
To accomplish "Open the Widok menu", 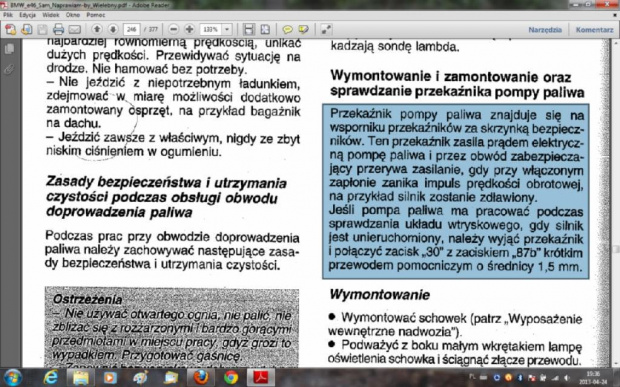I will click(x=51, y=15).
